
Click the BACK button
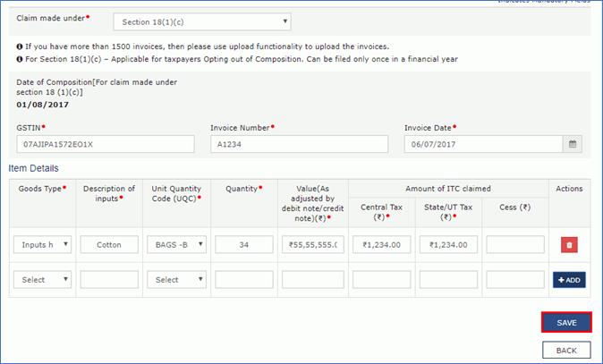click(x=566, y=351)
